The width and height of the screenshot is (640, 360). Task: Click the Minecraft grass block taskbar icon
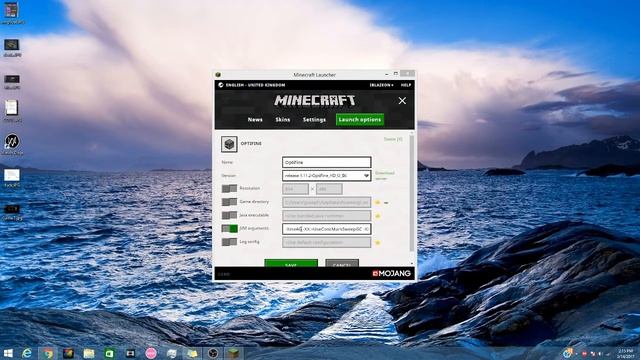(233, 353)
